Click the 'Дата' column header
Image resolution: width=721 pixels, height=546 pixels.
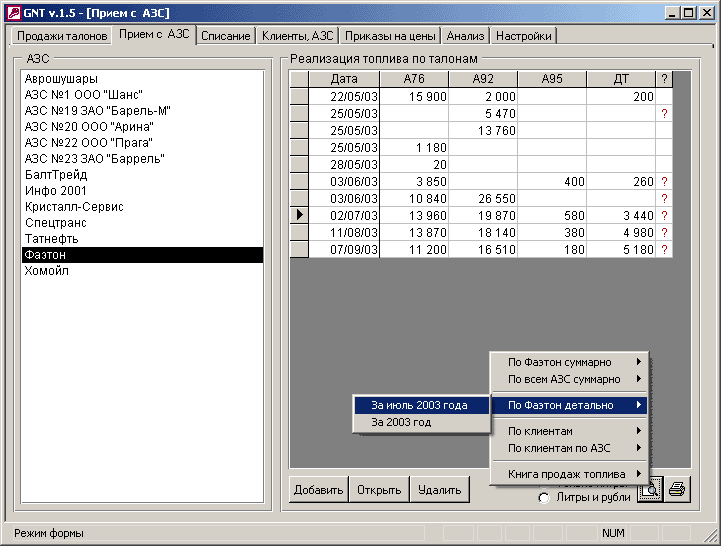[344, 79]
